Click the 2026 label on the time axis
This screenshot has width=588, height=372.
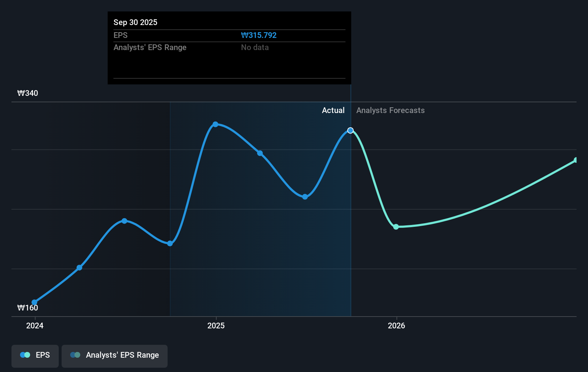396,326
